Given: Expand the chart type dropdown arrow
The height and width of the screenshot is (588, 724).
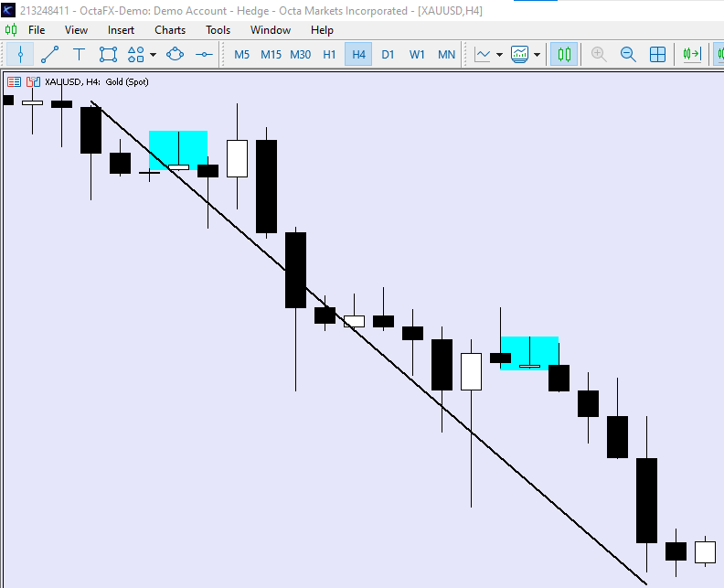Looking at the screenshot, I should tap(499, 55).
